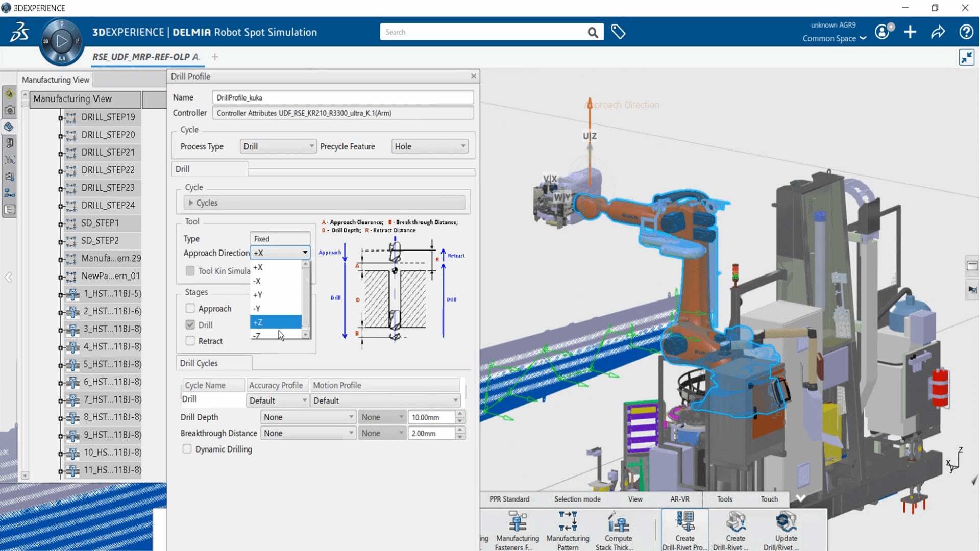Switch to View mode tab

tap(635, 499)
